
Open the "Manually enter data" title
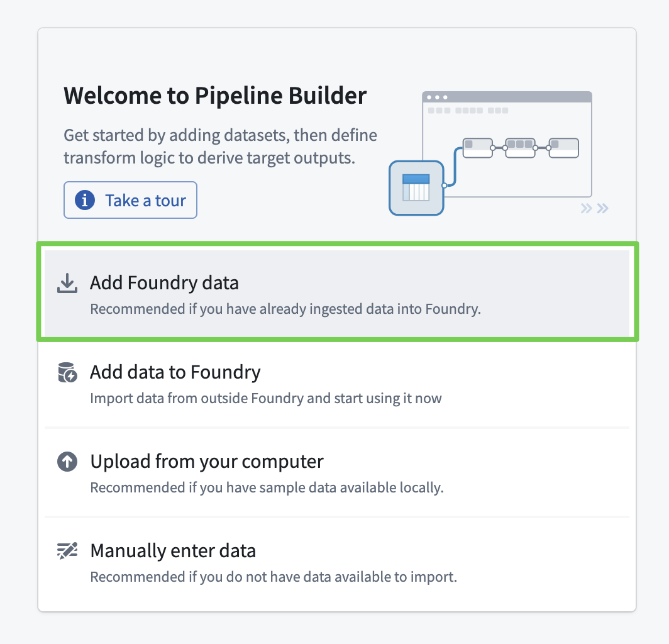(x=173, y=551)
